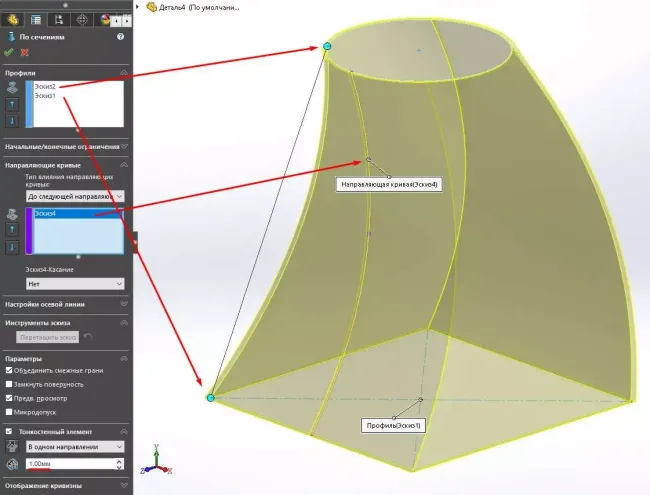Open the DimXpertManager crosshair tab
Image resolution: width=650 pixels, height=495 pixels.
pos(82,19)
